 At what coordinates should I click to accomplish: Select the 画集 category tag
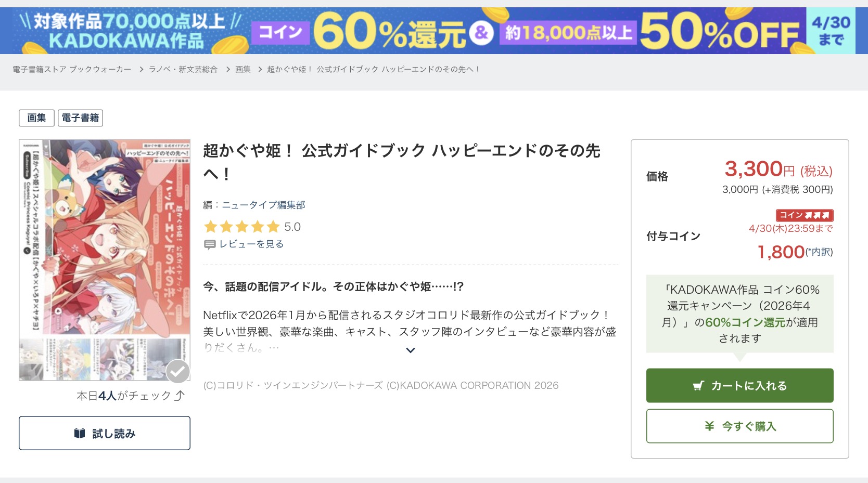tap(36, 118)
